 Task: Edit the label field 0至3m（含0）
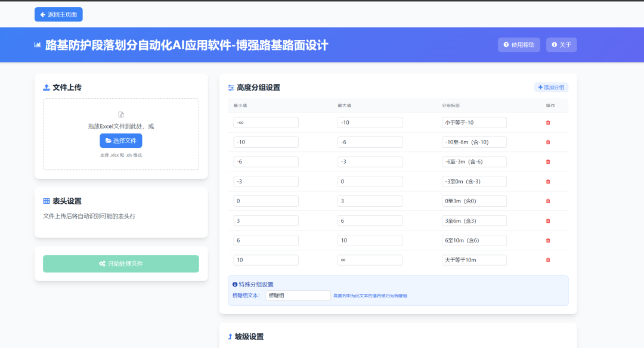click(x=474, y=201)
